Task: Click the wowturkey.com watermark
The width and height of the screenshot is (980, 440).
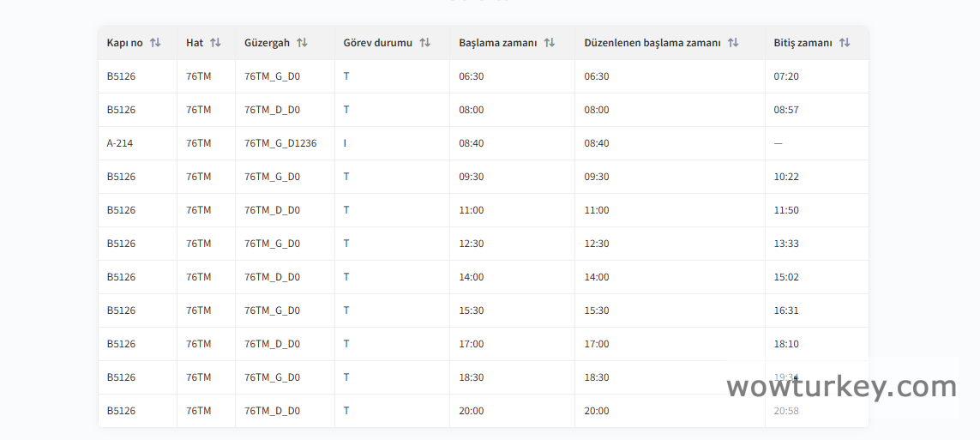Action: (841, 388)
